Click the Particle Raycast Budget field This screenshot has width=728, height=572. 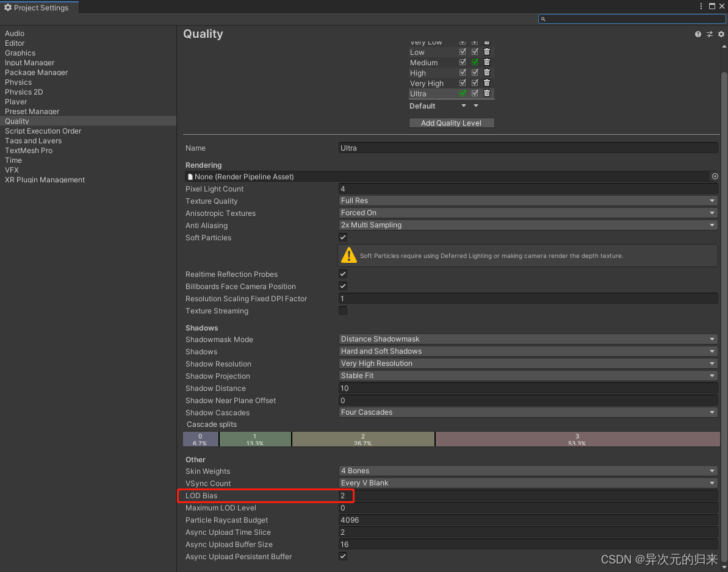click(x=528, y=520)
